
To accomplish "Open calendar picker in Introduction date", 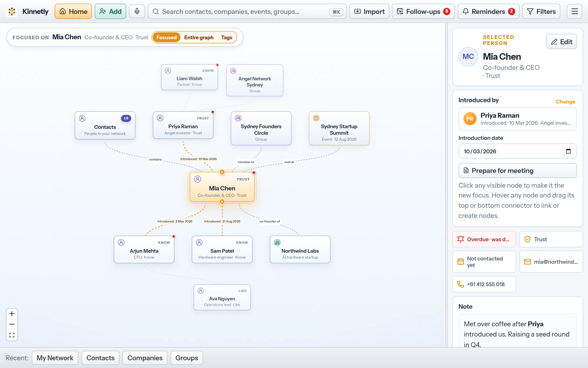I will click(x=568, y=151).
